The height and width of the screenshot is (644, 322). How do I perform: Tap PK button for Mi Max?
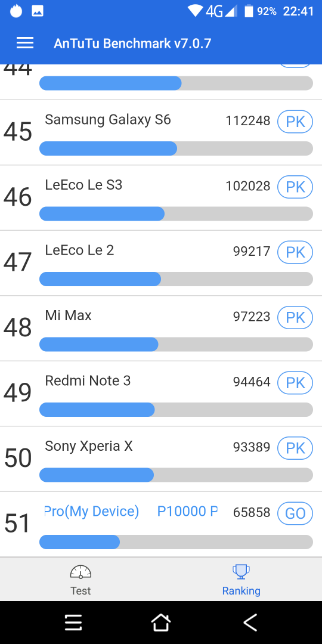pos(295,317)
